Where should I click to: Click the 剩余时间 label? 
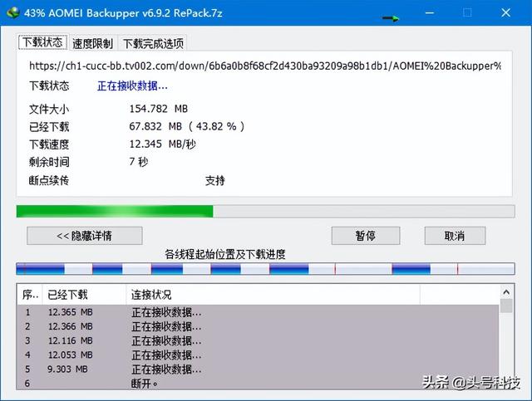tap(49, 162)
